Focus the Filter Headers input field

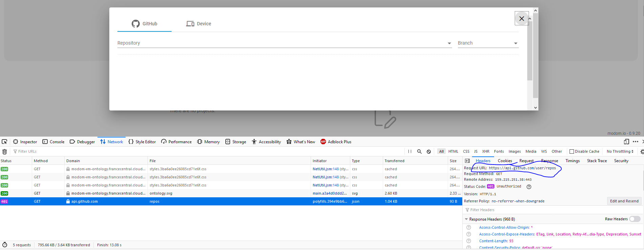pos(553,210)
